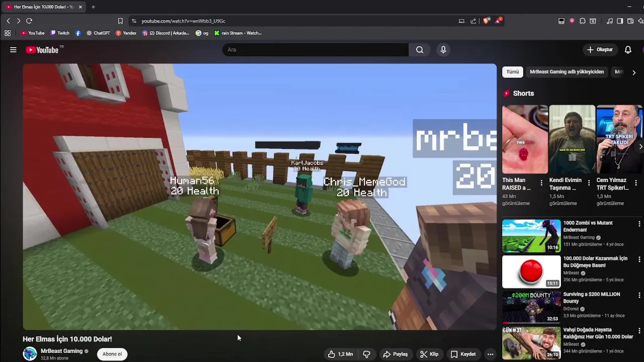Open options for Cem Yılmaz short

(636, 183)
